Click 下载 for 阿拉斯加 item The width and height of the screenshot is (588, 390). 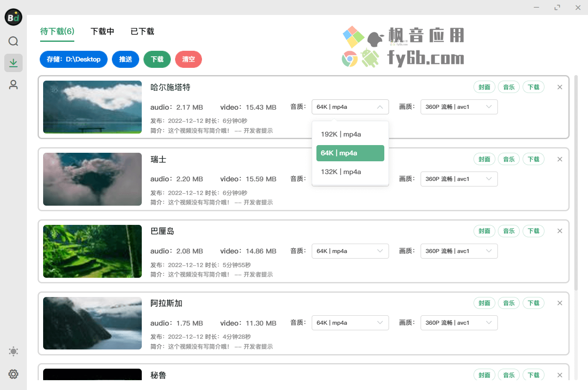(533, 303)
